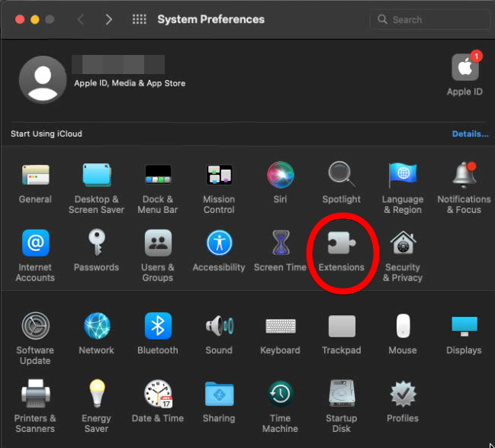This screenshot has height=448, width=495.
Task: Open Time Machine preferences
Action: click(280, 395)
